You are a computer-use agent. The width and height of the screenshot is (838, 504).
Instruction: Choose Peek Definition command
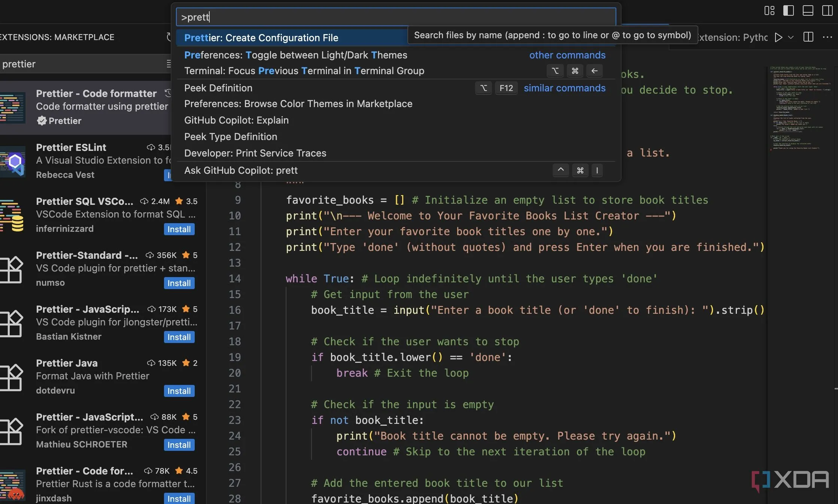coord(396,88)
